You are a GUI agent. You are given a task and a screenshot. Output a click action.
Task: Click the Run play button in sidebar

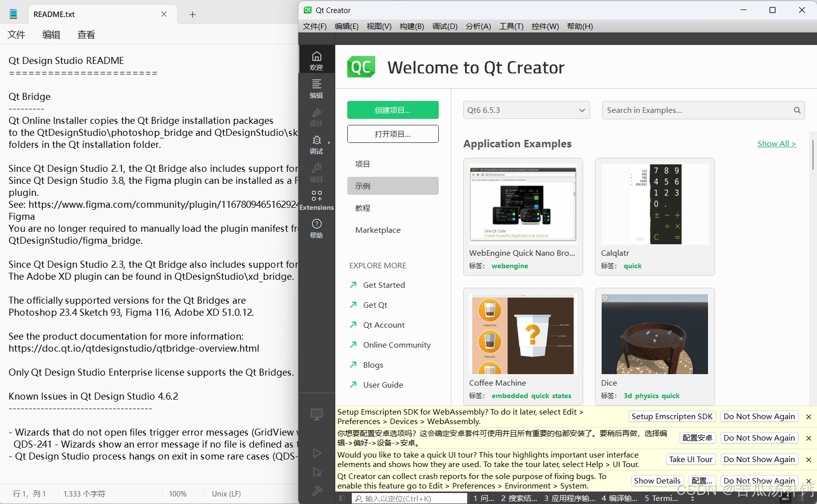(x=317, y=453)
